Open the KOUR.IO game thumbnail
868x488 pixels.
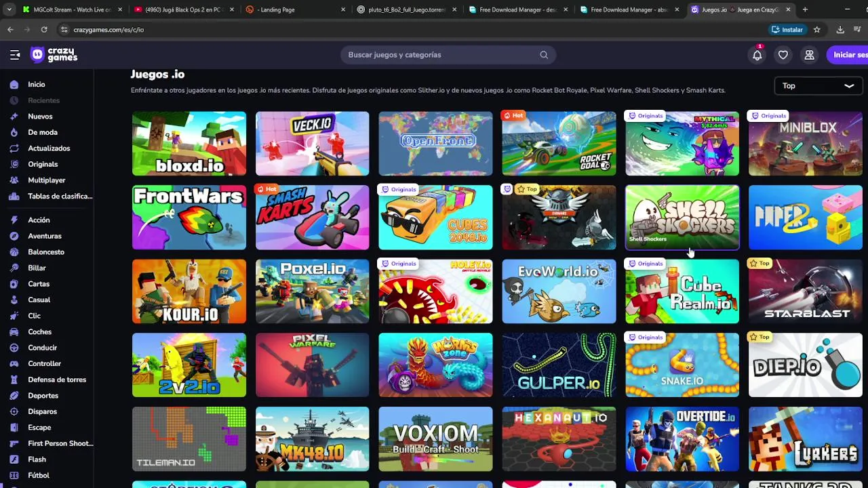pyautogui.click(x=189, y=291)
